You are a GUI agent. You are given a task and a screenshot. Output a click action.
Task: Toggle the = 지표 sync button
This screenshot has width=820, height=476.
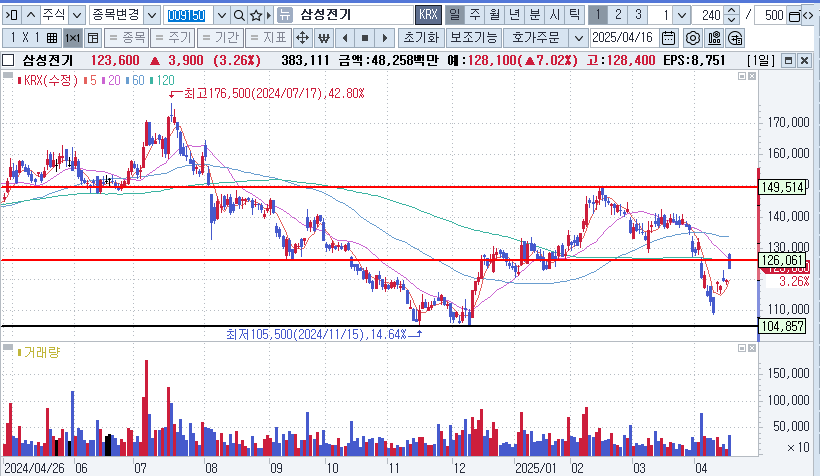click(x=268, y=38)
